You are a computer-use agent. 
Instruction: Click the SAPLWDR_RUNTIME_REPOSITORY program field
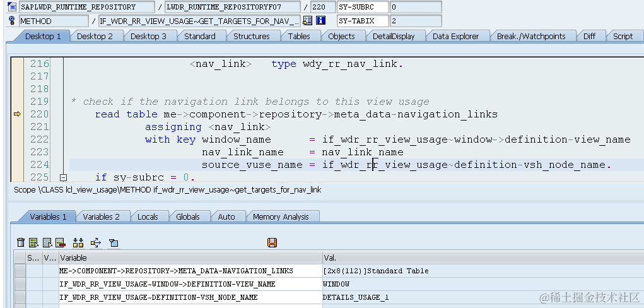[86, 7]
